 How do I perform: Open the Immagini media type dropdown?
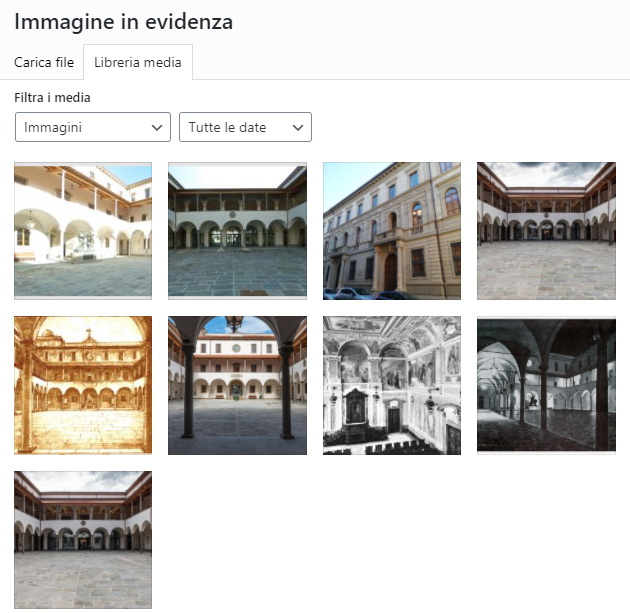pyautogui.click(x=93, y=127)
